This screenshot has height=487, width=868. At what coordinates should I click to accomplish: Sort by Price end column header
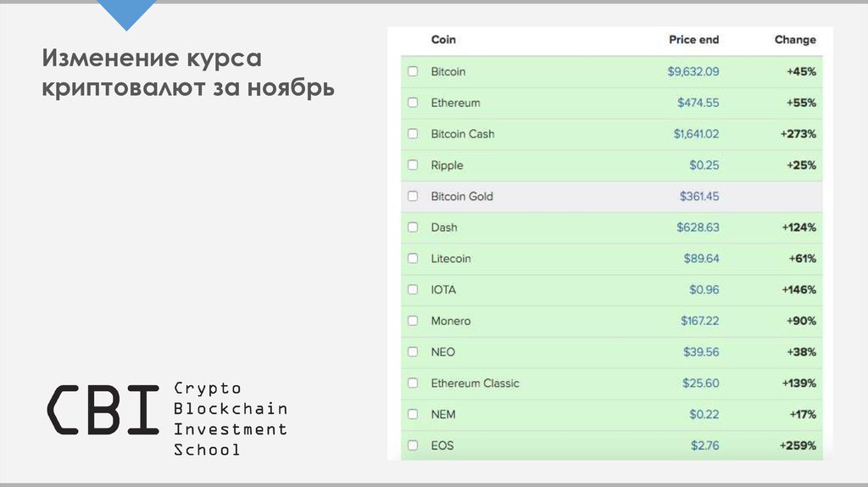coord(693,40)
